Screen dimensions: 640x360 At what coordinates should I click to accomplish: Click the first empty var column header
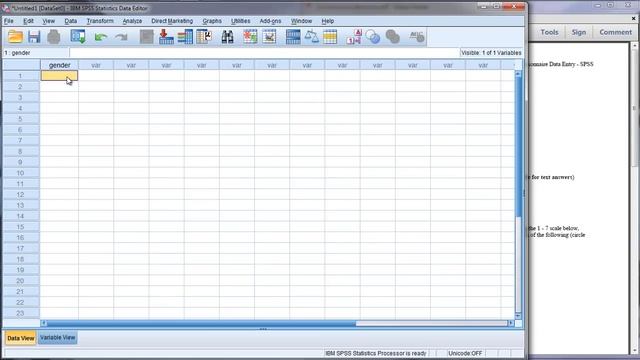point(96,65)
